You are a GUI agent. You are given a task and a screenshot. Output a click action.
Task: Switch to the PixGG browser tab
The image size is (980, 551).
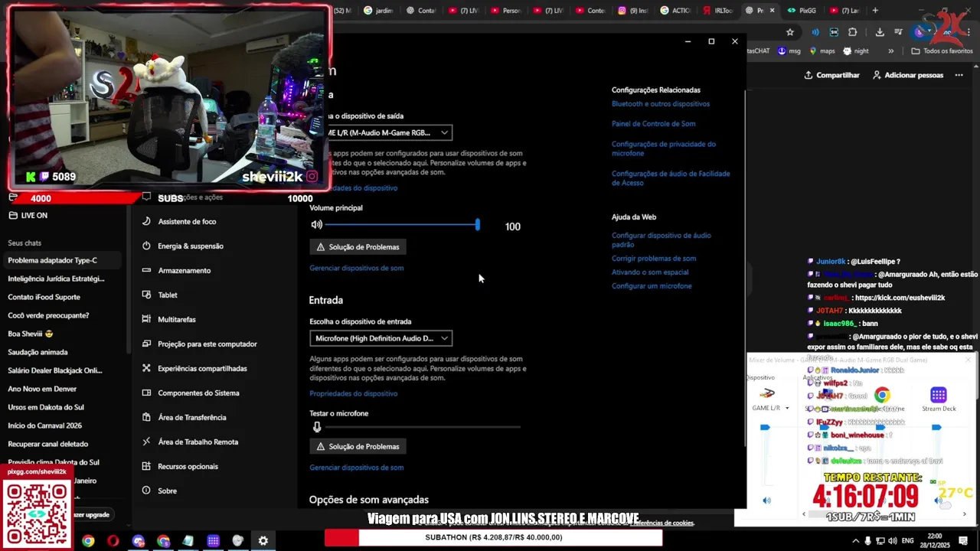[x=802, y=11]
